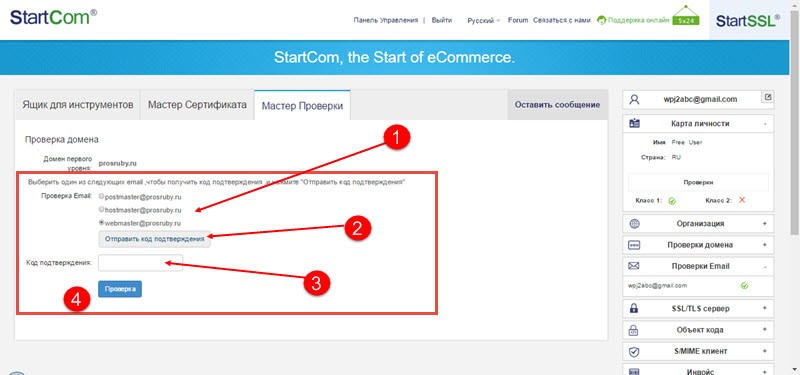Select the webmaster@prosruby.ru radio option
Viewport: 800px width, 375px height.
click(102, 222)
